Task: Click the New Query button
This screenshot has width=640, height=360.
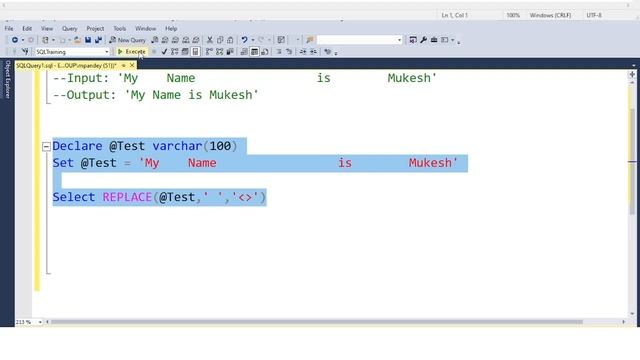Action: tap(128, 40)
